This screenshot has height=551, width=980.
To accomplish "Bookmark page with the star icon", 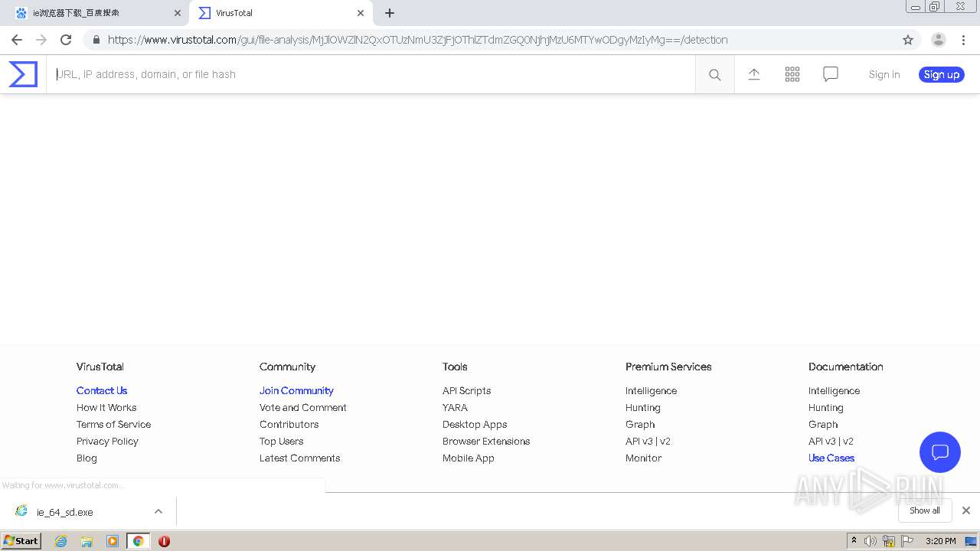I will point(908,40).
